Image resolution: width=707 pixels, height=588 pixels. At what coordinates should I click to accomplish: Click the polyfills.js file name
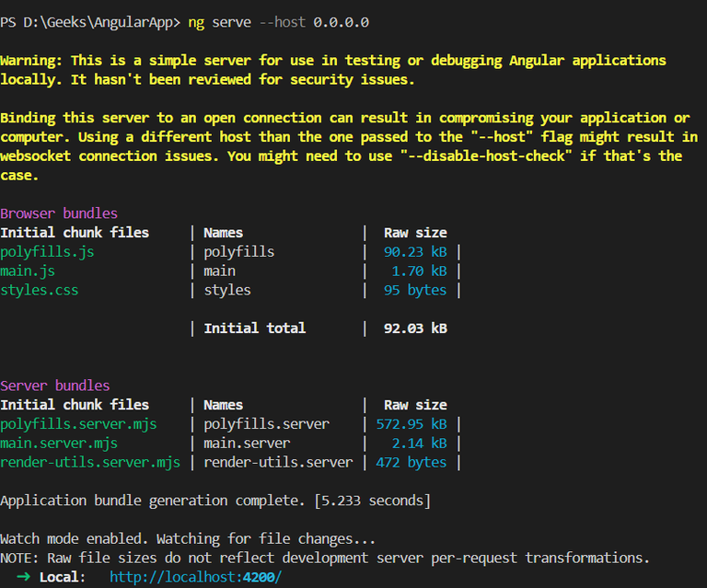point(47,251)
